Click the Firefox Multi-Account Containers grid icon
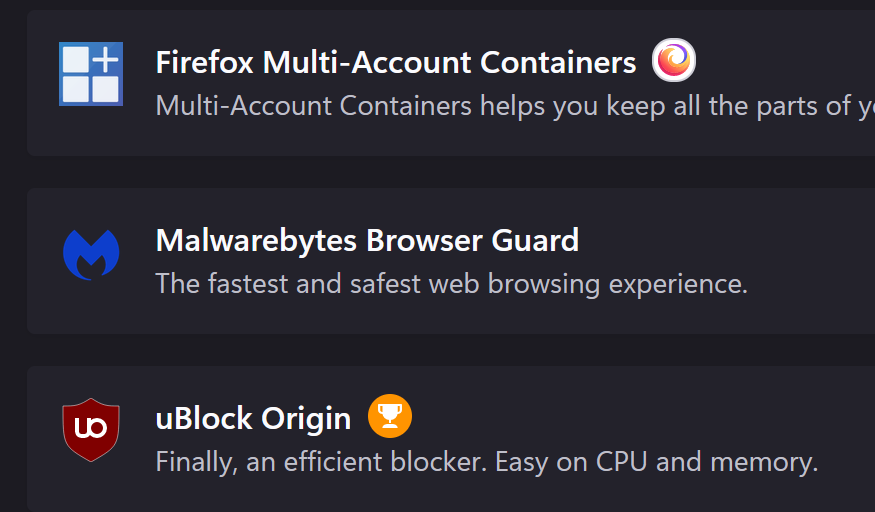The width and height of the screenshot is (875, 512). coord(91,74)
